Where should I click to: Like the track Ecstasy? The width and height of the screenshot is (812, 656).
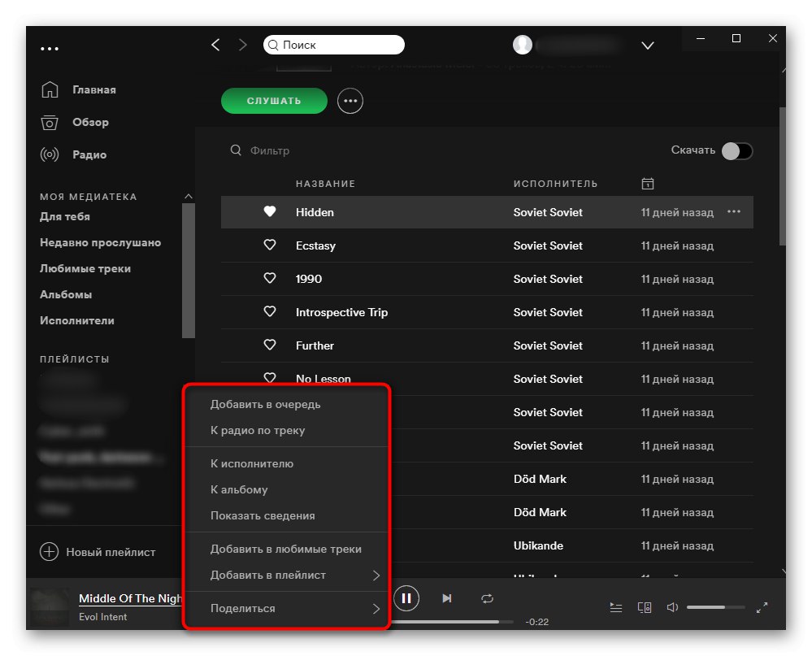tap(270, 245)
